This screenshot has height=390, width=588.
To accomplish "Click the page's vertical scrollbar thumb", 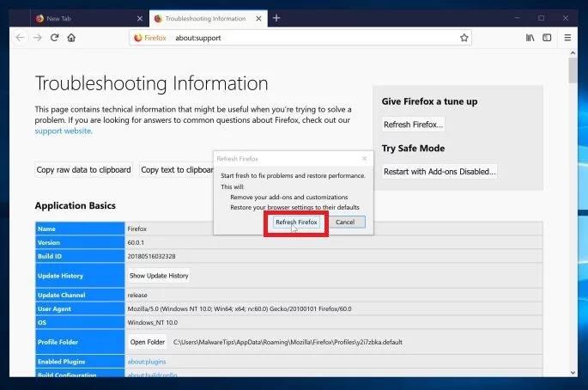I will pos(573,70).
